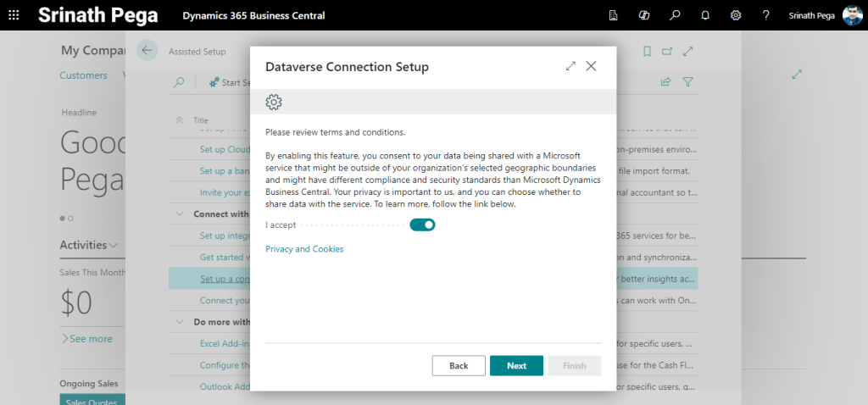Viewport: 868px width, 405px height.
Task: Click the back arrow on Assisted Setup
Action: [147, 51]
